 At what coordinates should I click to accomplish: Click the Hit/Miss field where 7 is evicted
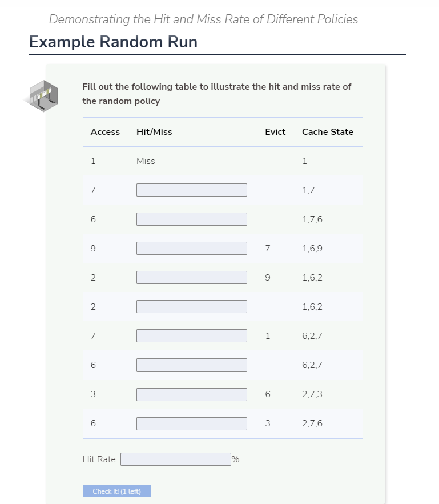(x=191, y=248)
